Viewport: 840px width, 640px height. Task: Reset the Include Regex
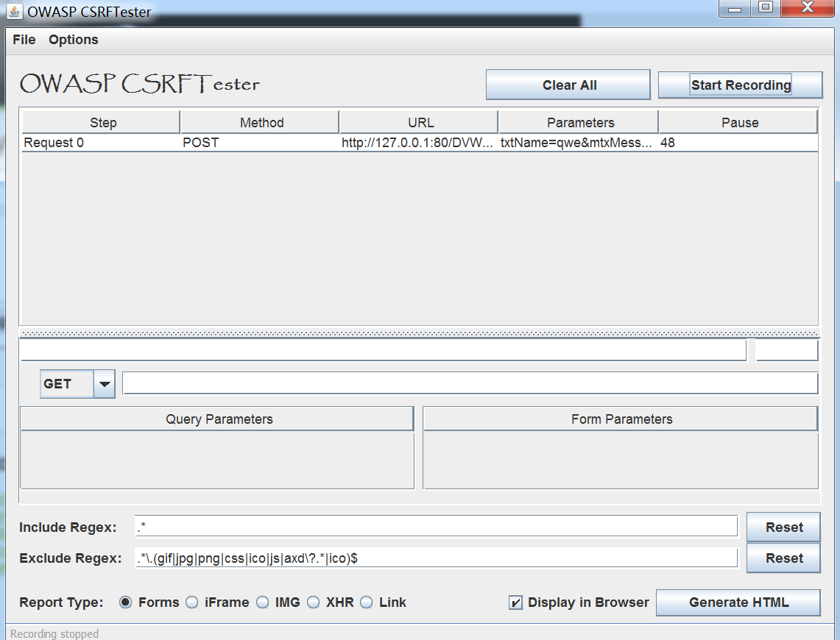pyautogui.click(x=783, y=527)
